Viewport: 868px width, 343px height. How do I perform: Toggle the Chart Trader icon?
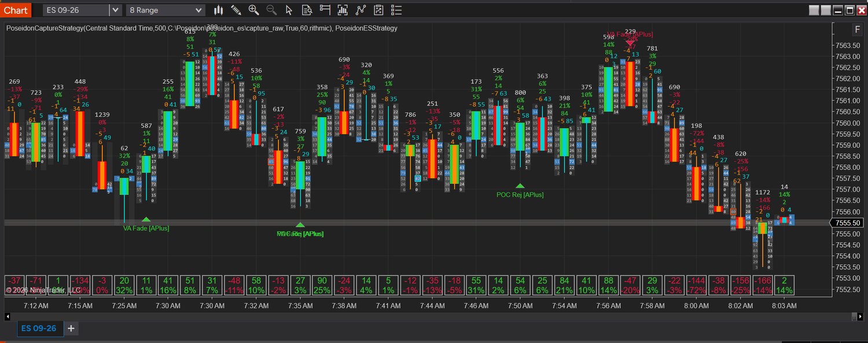point(325,10)
